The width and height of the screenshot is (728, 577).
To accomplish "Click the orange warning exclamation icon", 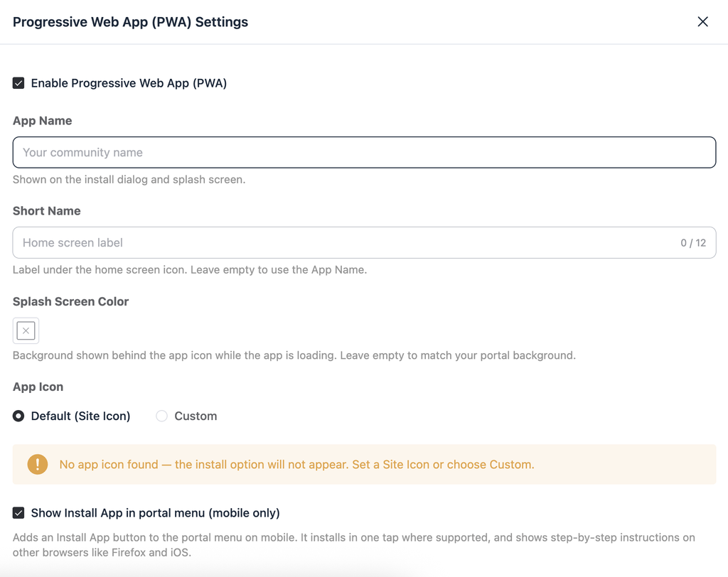I will click(38, 464).
